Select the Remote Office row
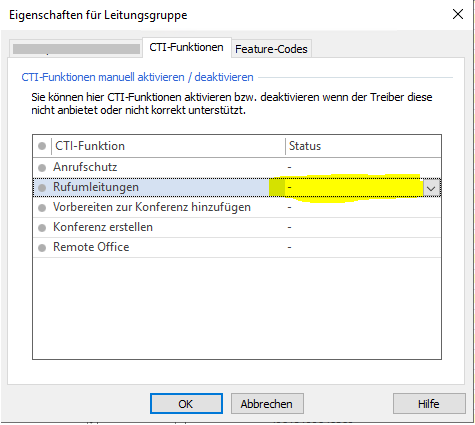Viewport: 475px width, 425px height. [x=237, y=247]
